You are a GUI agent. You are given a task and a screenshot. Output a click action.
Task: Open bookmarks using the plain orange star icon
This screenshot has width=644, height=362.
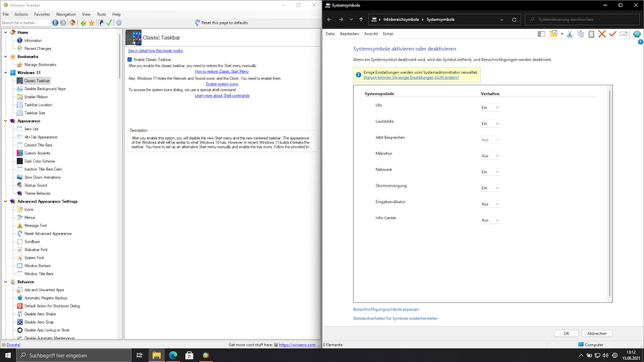92,22
